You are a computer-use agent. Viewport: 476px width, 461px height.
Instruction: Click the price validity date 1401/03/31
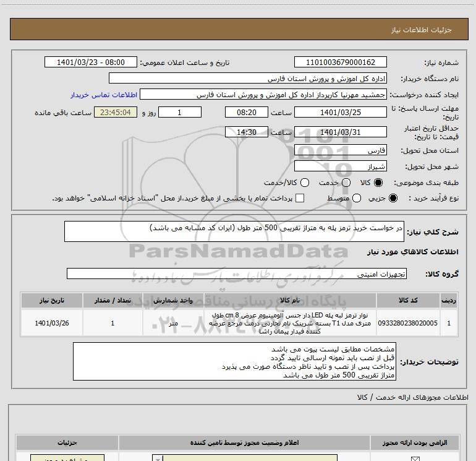pos(340,132)
